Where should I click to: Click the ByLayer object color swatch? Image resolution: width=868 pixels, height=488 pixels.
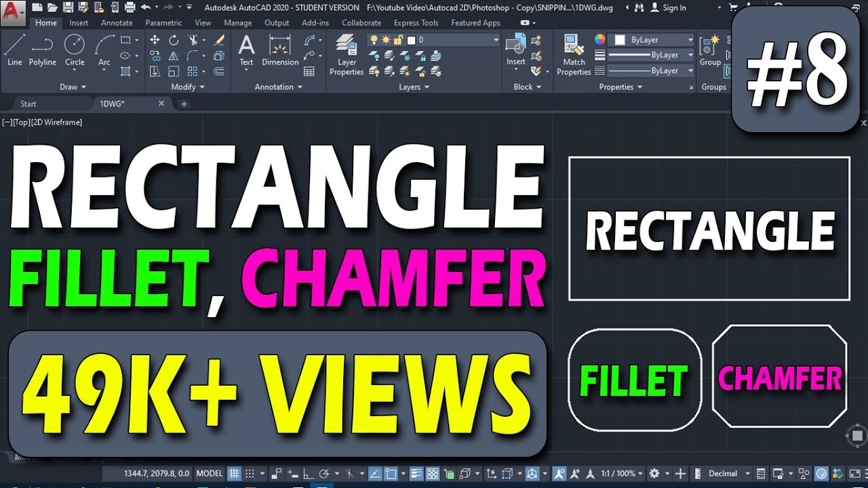point(620,40)
